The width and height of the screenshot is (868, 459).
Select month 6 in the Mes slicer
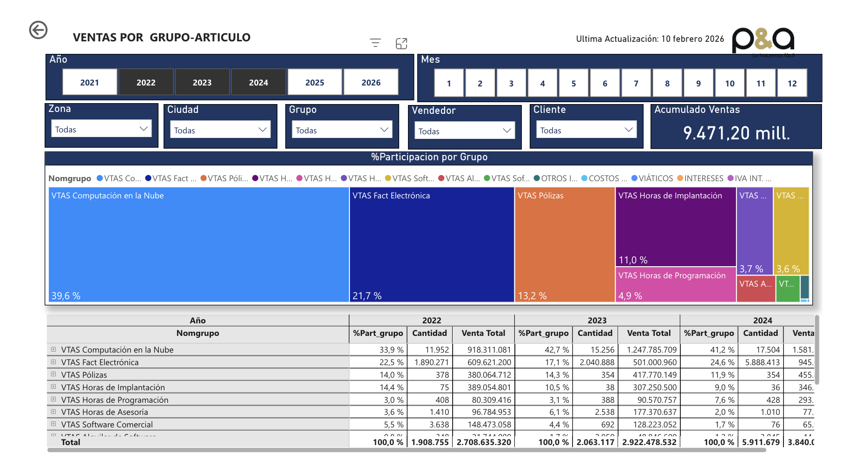[605, 83]
